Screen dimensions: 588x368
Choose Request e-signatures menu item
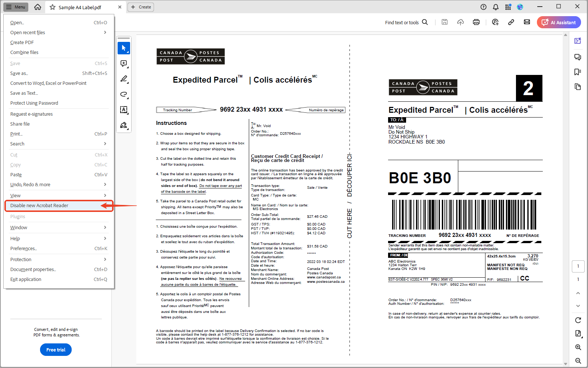(59, 114)
